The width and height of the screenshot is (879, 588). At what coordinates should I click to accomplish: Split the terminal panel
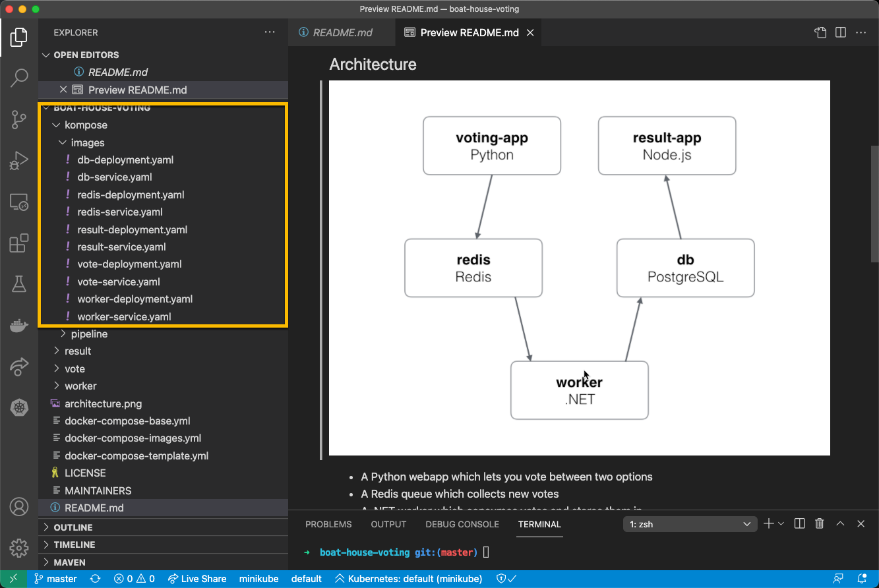coord(800,524)
